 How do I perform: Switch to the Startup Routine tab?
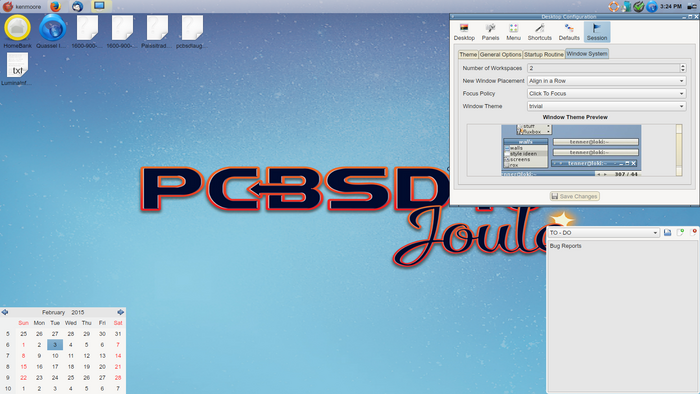(543, 54)
